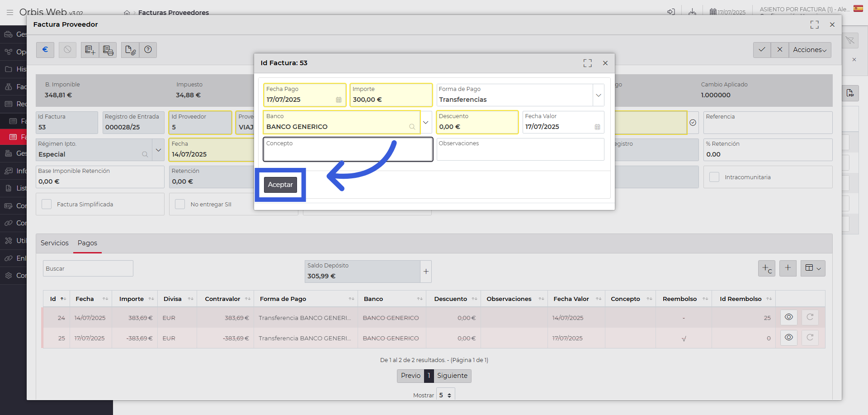
Task: Click the plus icon beside Saldo Depósito
Action: [426, 272]
